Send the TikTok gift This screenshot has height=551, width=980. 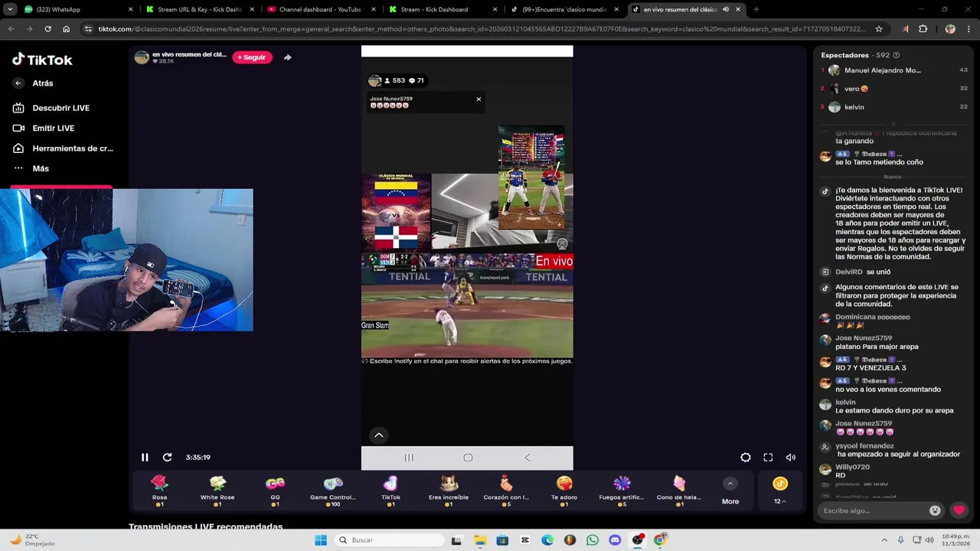click(x=390, y=491)
